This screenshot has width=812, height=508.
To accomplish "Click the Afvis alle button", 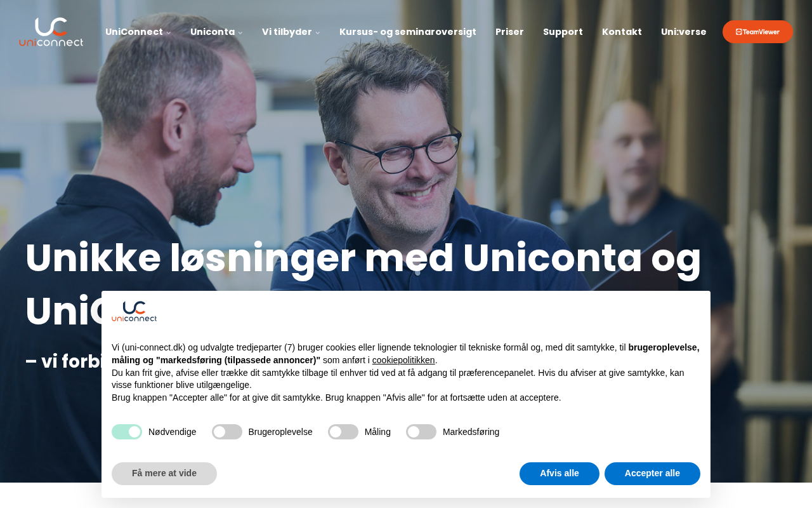I will tap(560, 474).
